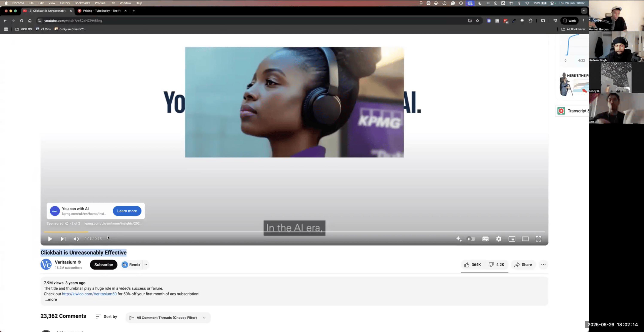Image resolution: width=644 pixels, height=332 pixels.
Task: Open the miniplayer icon
Action: 512,239
